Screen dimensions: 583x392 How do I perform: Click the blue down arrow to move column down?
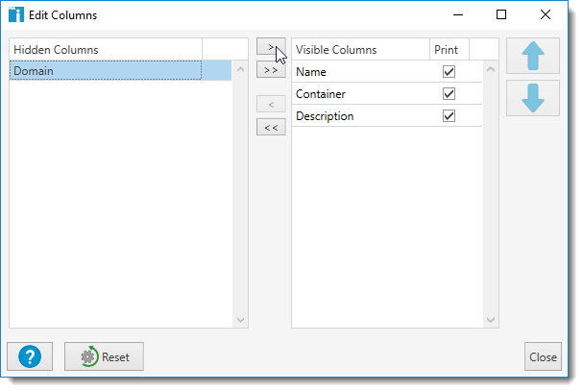[x=533, y=98]
